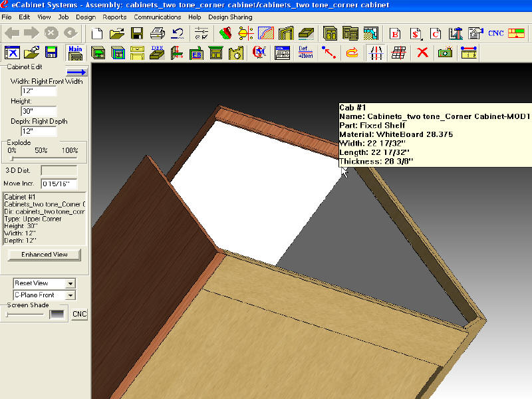Click the 'Cabinet #1' info line
This screenshot has width=532, height=399.
point(20,197)
